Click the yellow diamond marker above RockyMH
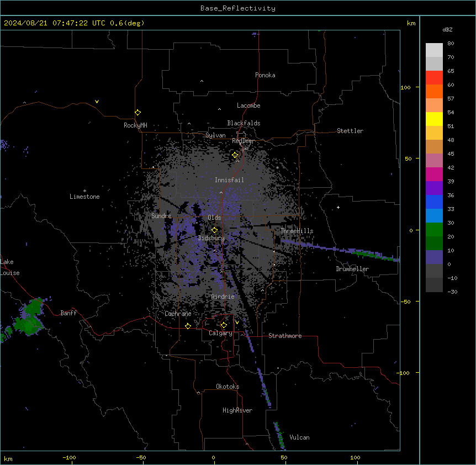The width and height of the screenshot is (476, 465). (x=137, y=113)
